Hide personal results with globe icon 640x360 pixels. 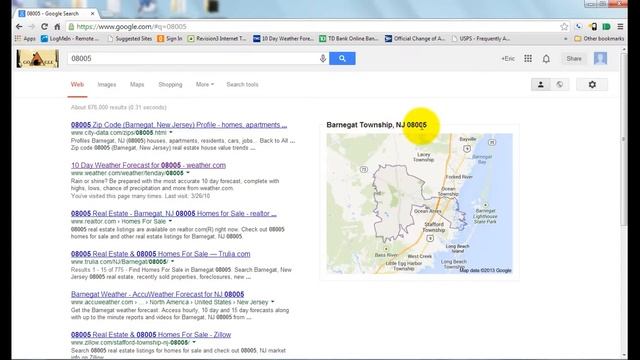560,84
